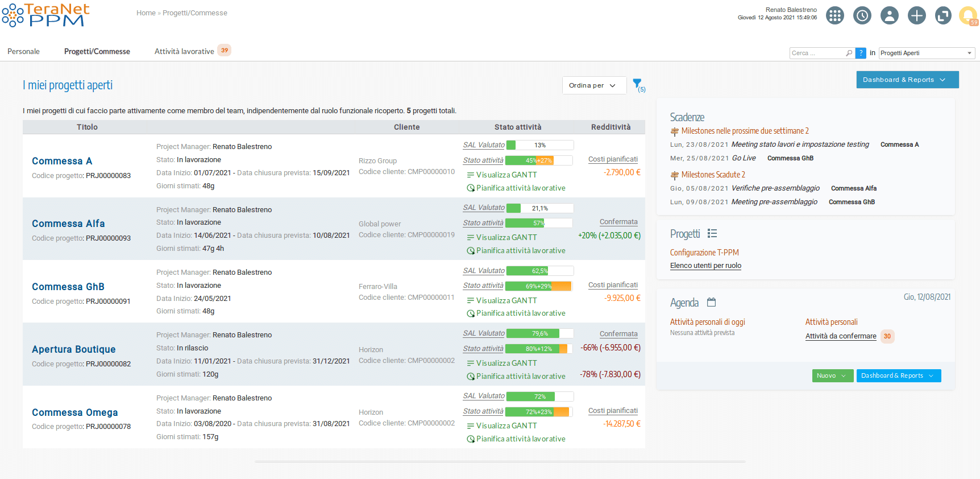980x479 pixels.
Task: Switch to the Personale tab
Action: pos(23,51)
